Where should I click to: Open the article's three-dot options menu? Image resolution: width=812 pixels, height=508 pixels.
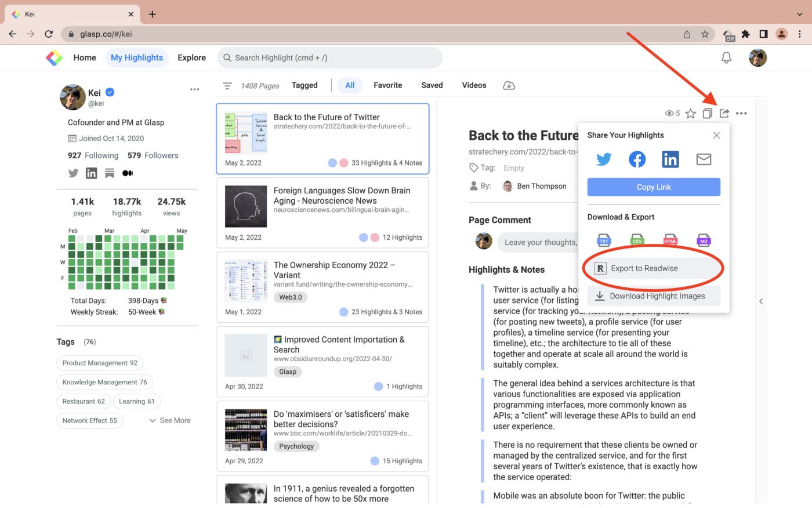pyautogui.click(x=741, y=113)
